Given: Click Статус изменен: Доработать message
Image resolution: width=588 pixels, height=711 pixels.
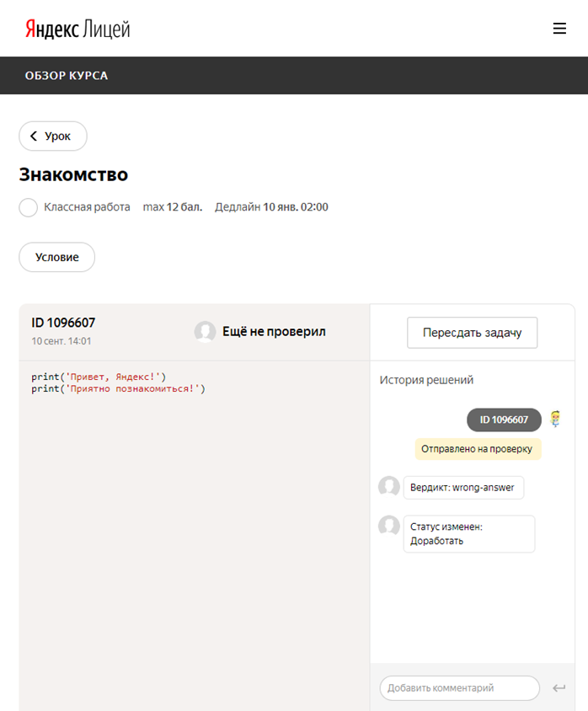Looking at the screenshot, I should (469, 534).
